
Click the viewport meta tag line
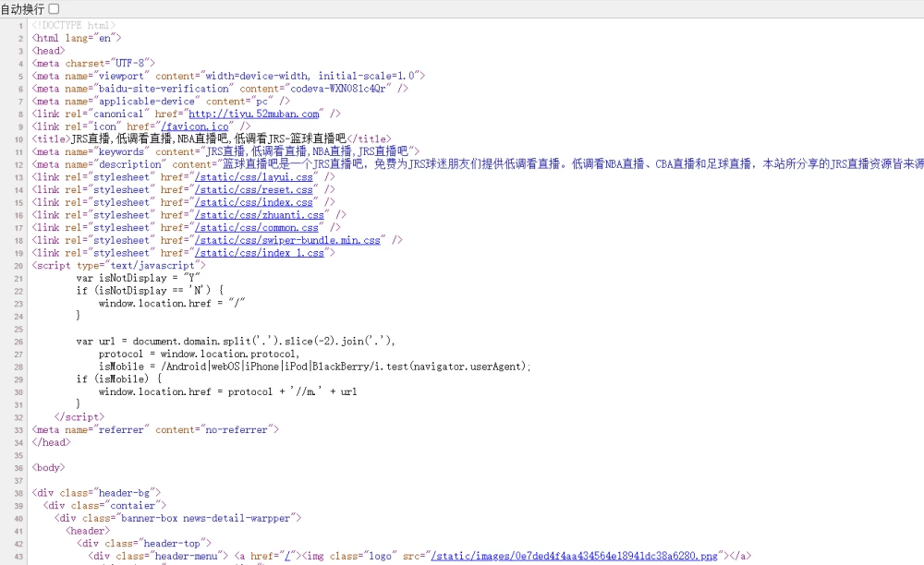click(228, 76)
